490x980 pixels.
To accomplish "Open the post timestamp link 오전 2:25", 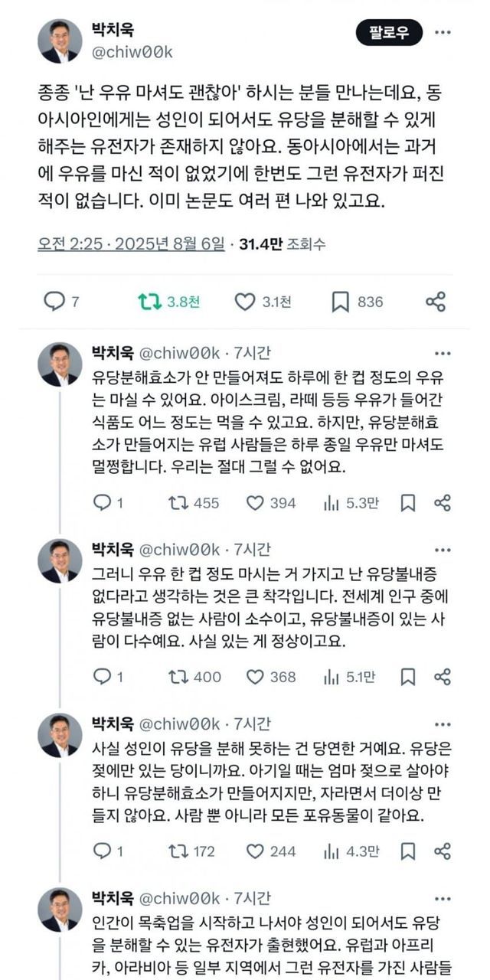I will click(x=131, y=244).
